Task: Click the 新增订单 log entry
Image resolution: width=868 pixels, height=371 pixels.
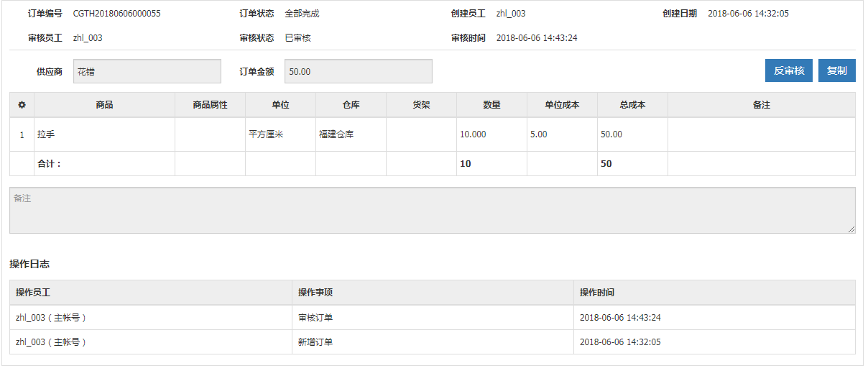Action: (x=315, y=342)
